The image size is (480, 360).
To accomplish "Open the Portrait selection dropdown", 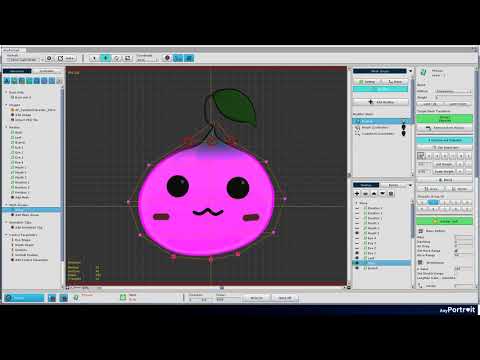I will (25, 60).
